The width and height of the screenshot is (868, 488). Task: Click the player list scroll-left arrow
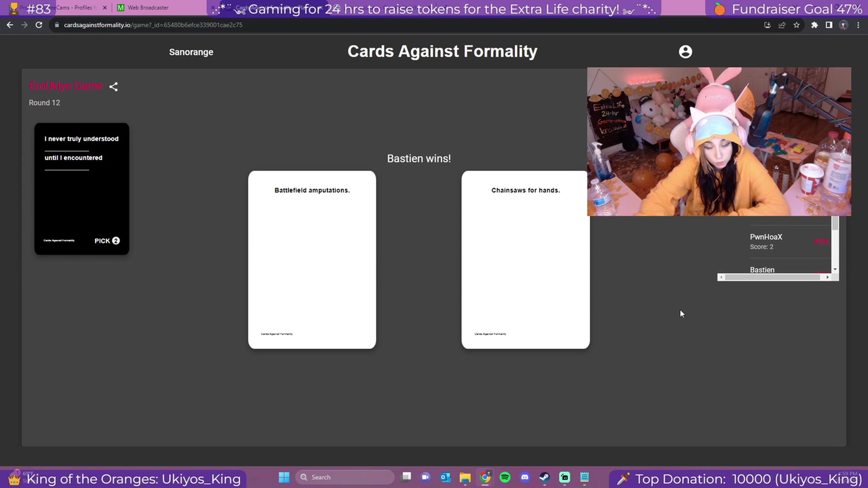721,277
